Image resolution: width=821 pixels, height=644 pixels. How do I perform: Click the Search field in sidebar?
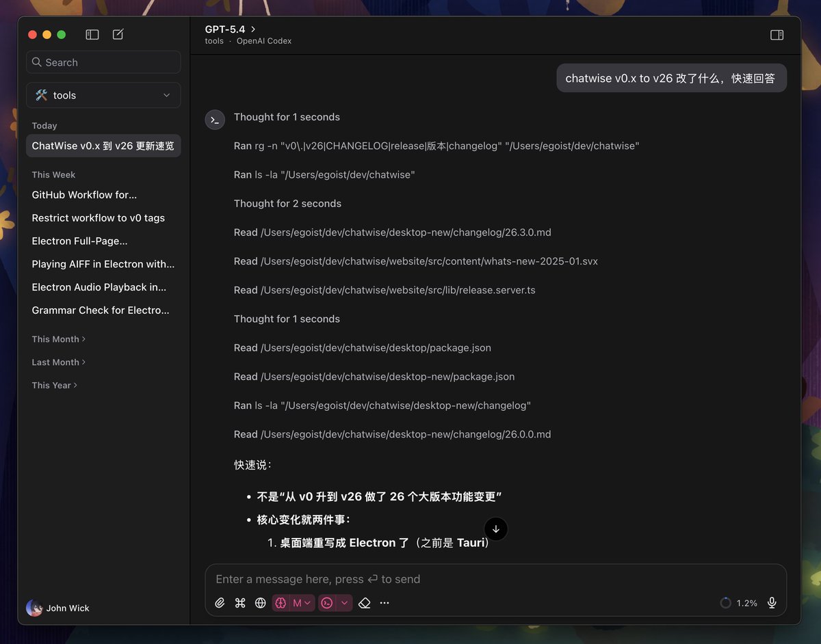103,62
